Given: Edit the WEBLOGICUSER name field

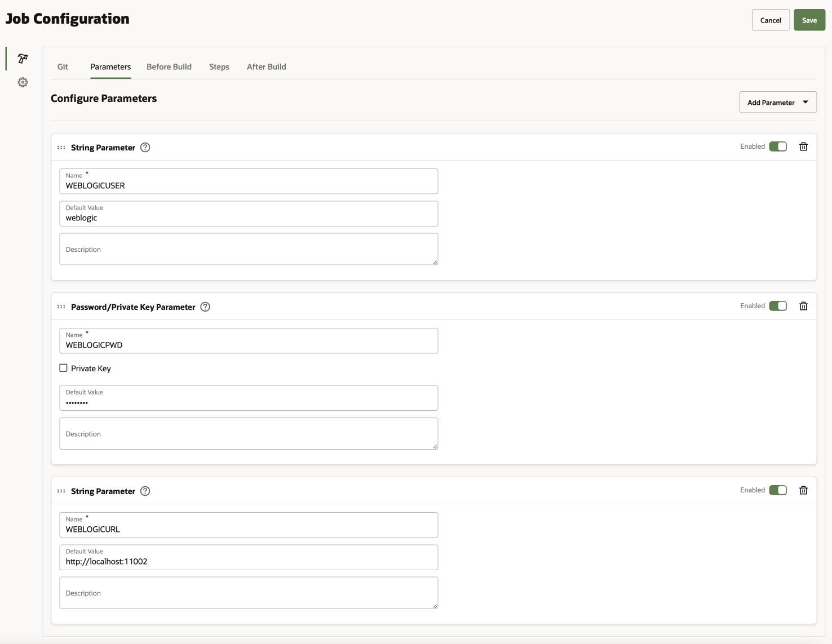Looking at the screenshot, I should (249, 181).
